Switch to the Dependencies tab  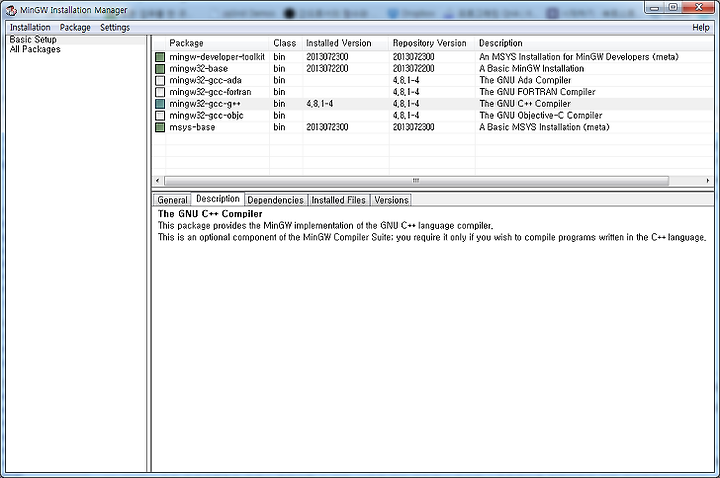[x=276, y=200]
